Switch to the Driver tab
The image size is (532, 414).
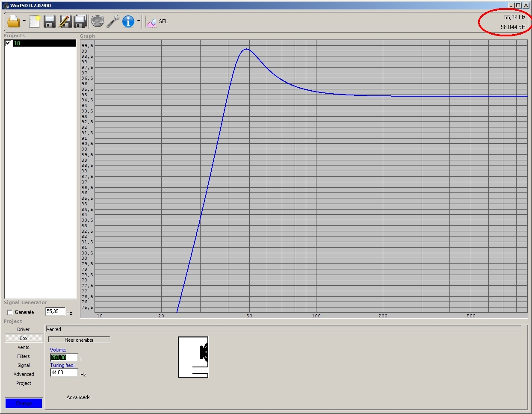click(x=24, y=329)
